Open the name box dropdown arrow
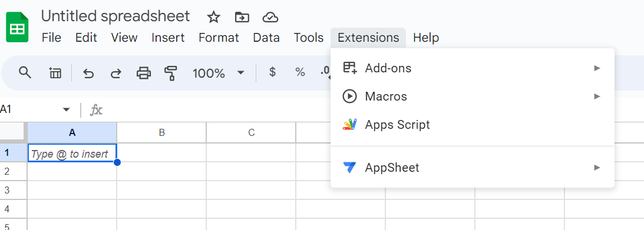This screenshot has height=230, width=644. click(66, 109)
